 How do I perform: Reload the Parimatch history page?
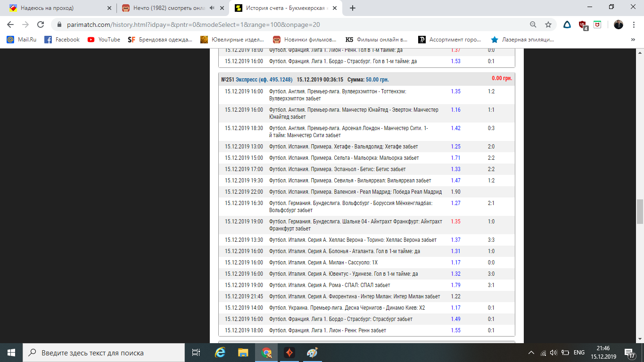point(41,25)
